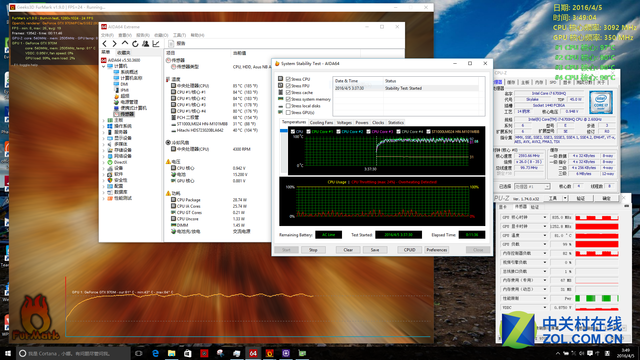
Task: Click the PCH 二极管 temperature row
Action: click(x=214, y=118)
